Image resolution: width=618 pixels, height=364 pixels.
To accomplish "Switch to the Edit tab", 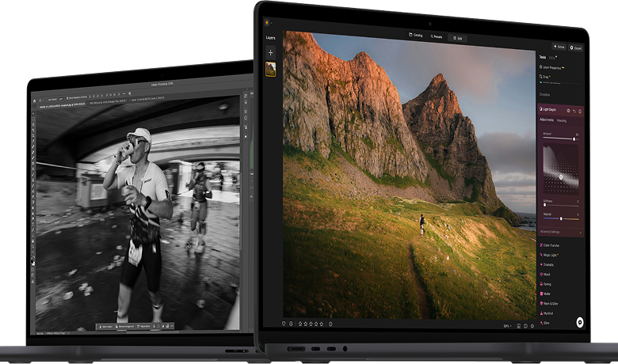I will click(x=458, y=38).
